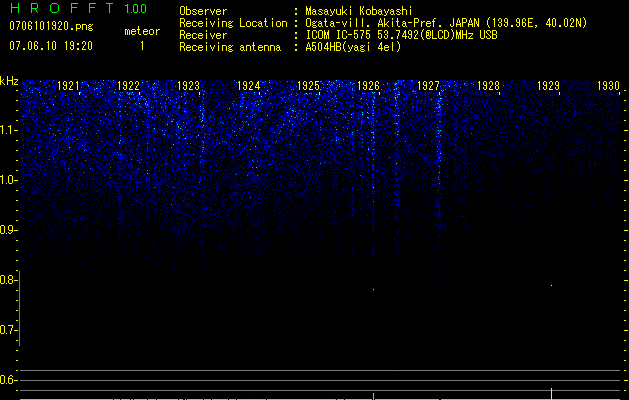Click the A504HB(yagi 4el) antenna text

pyautogui.click(x=353, y=47)
